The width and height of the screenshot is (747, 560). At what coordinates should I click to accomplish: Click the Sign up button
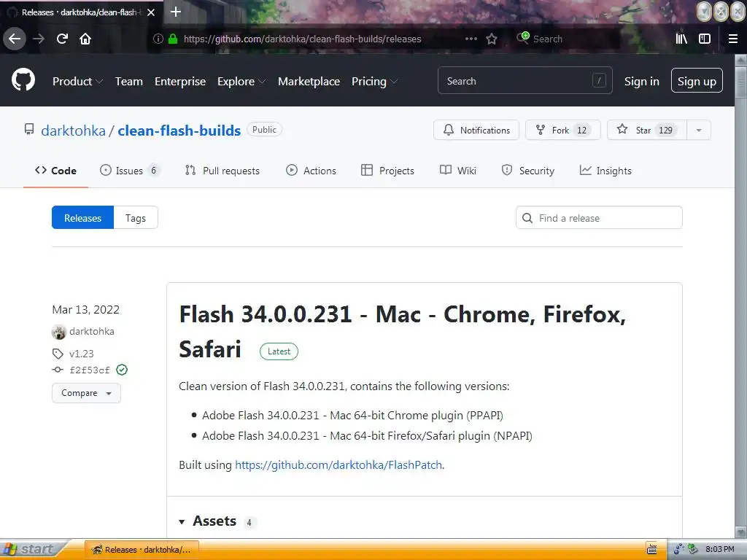click(x=697, y=81)
